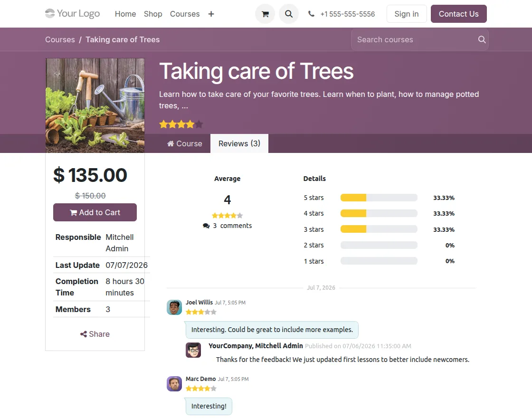Click Marc Demo's avatar
This screenshot has height=418, width=532.
[x=174, y=384]
